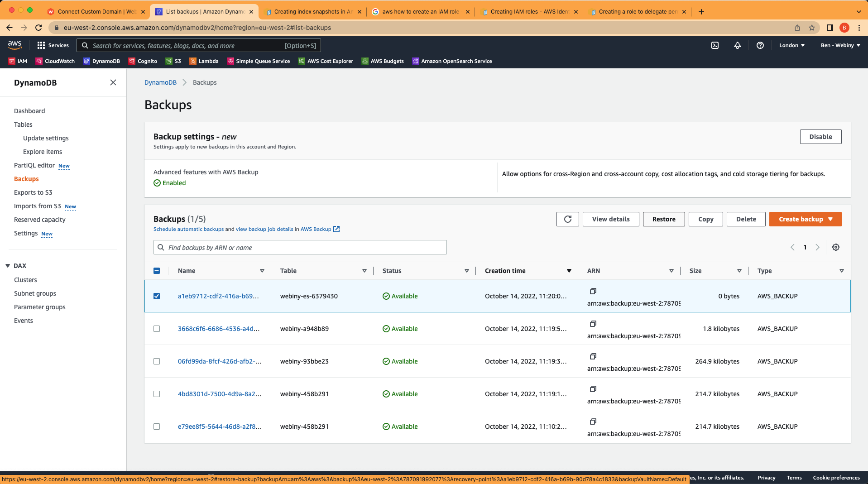Disable the backup settings
The image size is (868, 484).
[x=820, y=136]
